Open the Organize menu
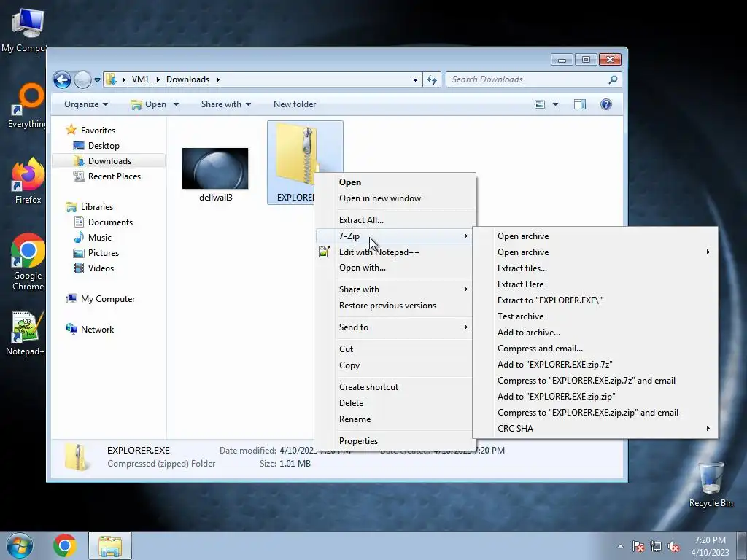This screenshot has height=560, width=747. click(86, 104)
